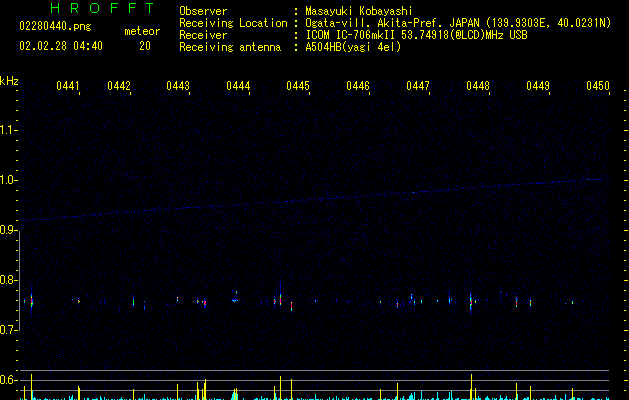629x400 pixels.
Task: Click the Receiving Location field label
Action: (x=233, y=23)
